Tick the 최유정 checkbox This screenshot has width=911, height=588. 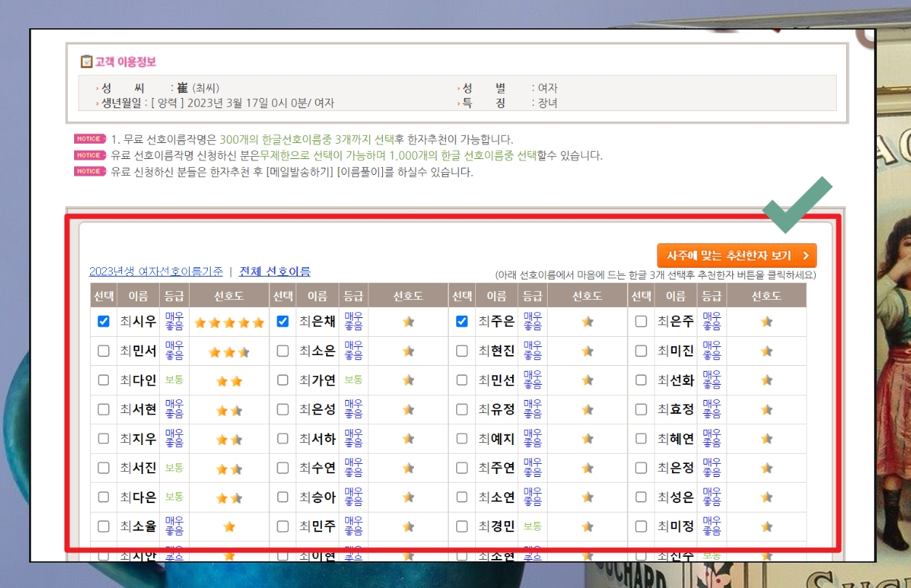pos(461,409)
